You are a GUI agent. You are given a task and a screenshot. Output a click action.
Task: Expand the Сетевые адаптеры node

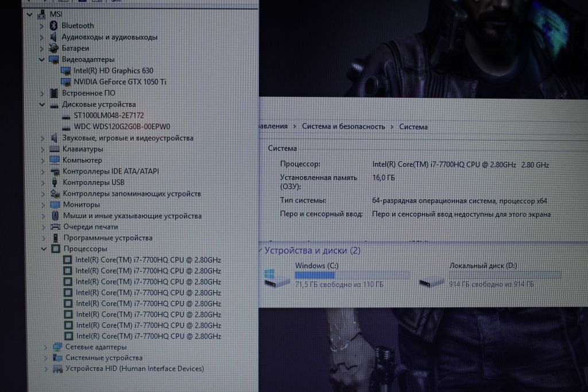pyautogui.click(x=45, y=347)
